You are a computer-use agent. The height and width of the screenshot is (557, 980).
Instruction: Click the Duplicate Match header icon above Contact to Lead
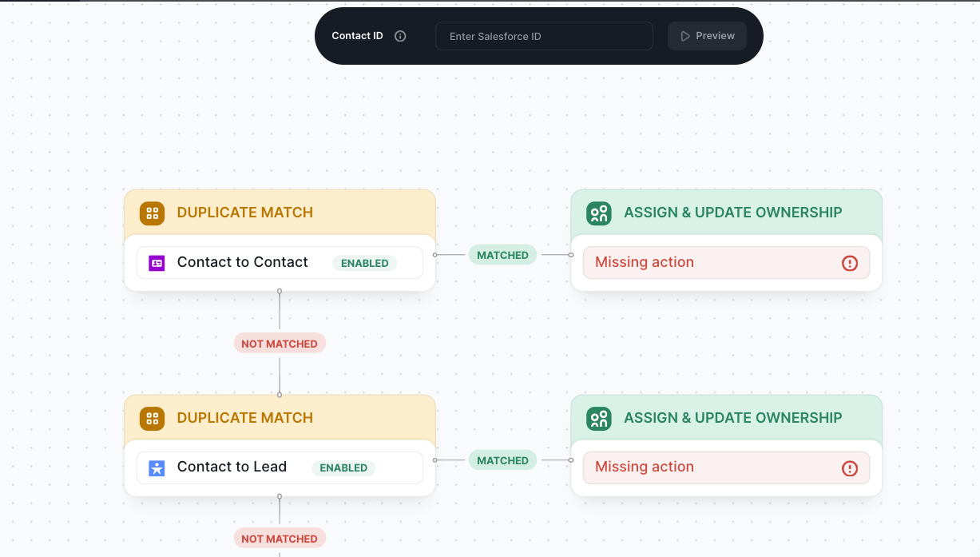(152, 418)
